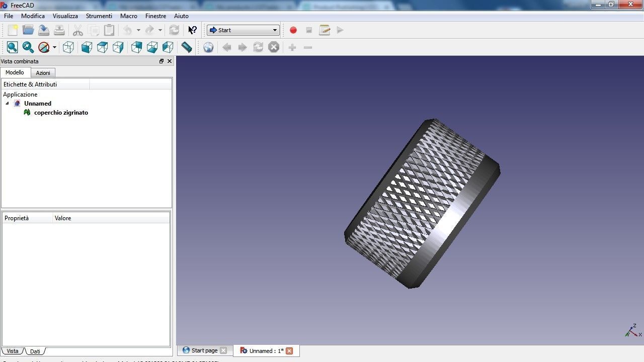Close the Start page tab

(x=223, y=350)
